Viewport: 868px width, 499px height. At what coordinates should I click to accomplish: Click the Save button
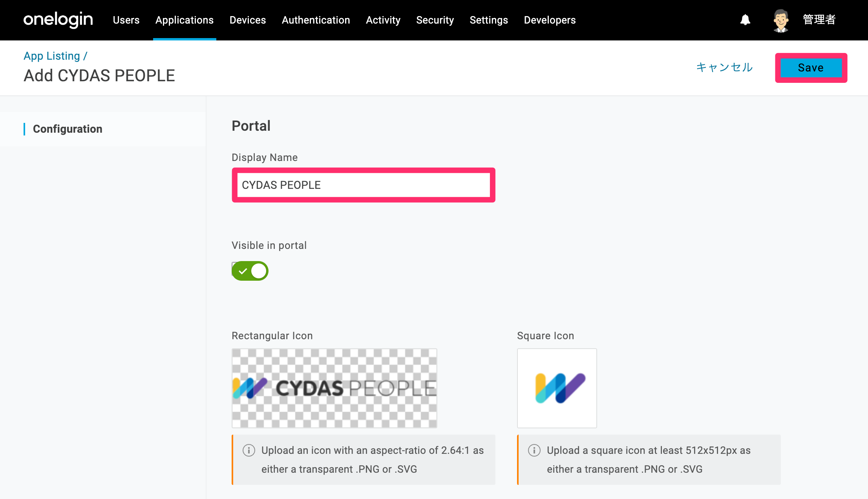pyautogui.click(x=811, y=68)
